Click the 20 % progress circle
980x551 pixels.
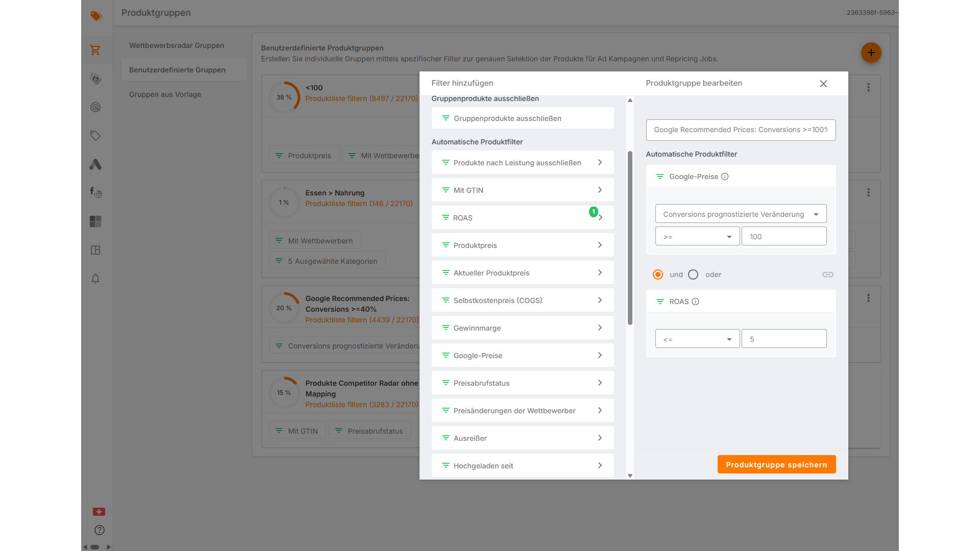click(284, 308)
